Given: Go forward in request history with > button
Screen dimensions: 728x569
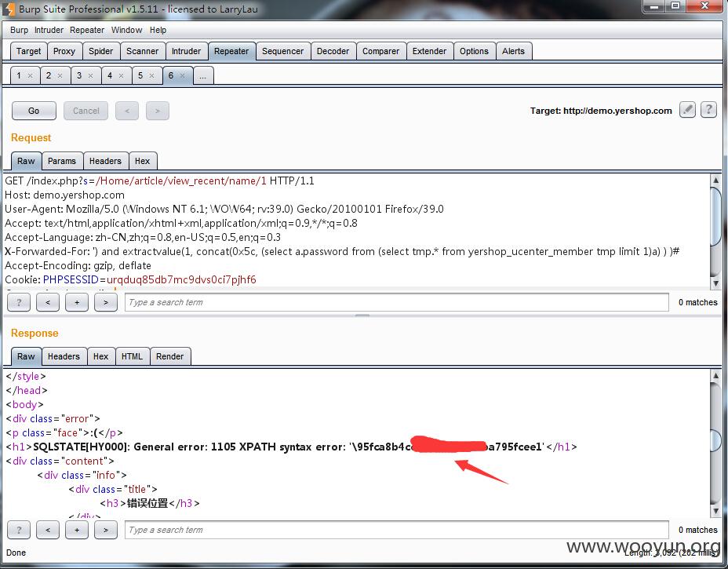Looking at the screenshot, I should [x=158, y=111].
